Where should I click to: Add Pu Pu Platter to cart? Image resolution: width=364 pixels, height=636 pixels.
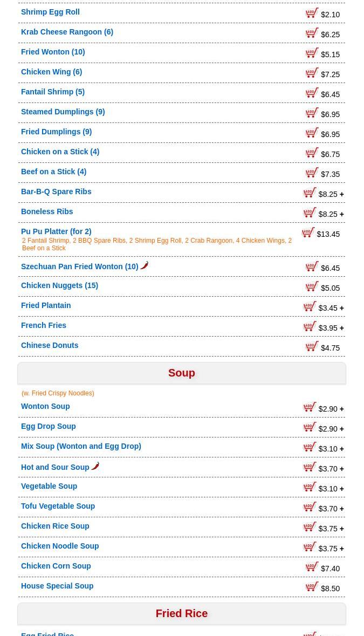(308, 232)
